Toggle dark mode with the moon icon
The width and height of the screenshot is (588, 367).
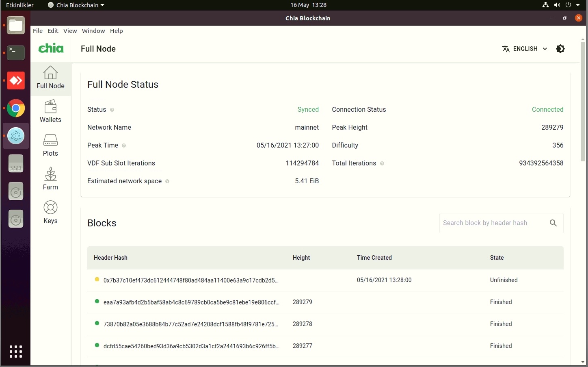[560, 49]
